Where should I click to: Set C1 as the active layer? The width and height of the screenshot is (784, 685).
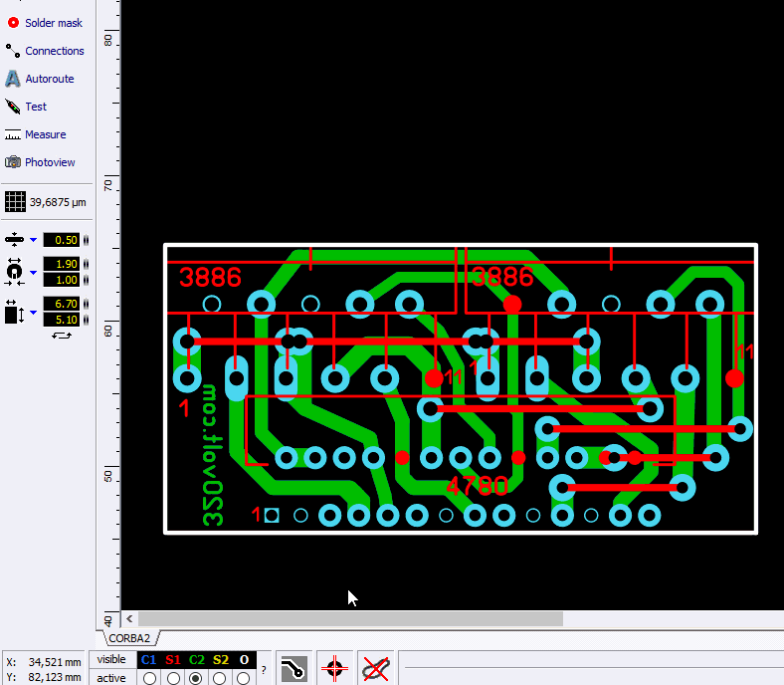(149, 678)
